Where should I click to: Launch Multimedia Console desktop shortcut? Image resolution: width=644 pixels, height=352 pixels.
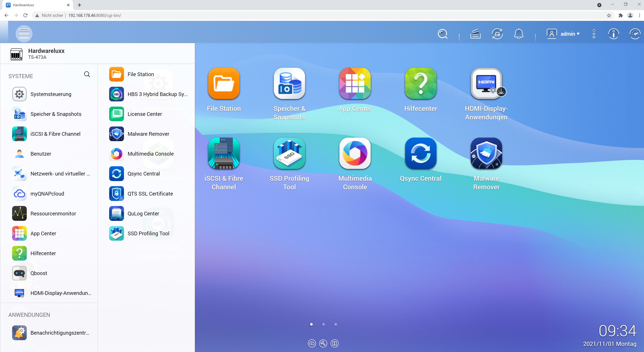(355, 153)
